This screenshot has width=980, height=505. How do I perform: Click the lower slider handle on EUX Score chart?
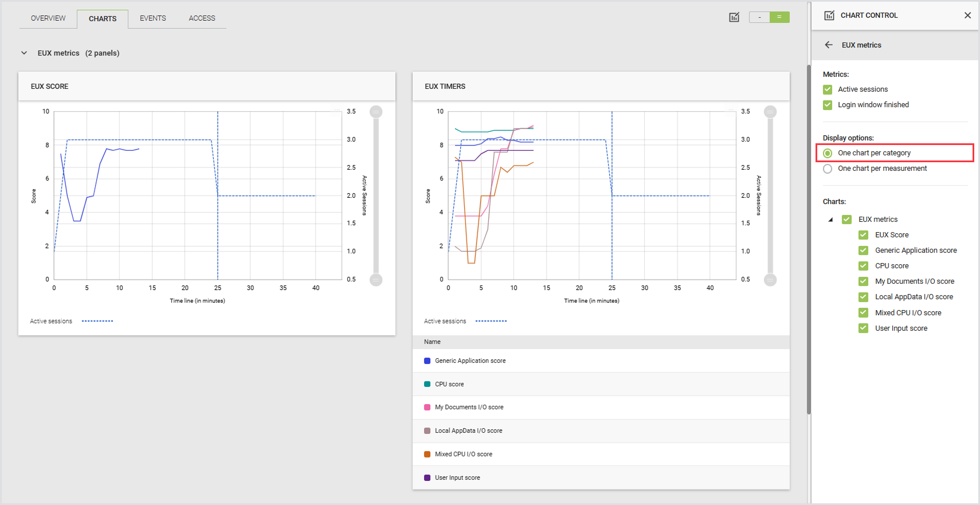point(376,280)
